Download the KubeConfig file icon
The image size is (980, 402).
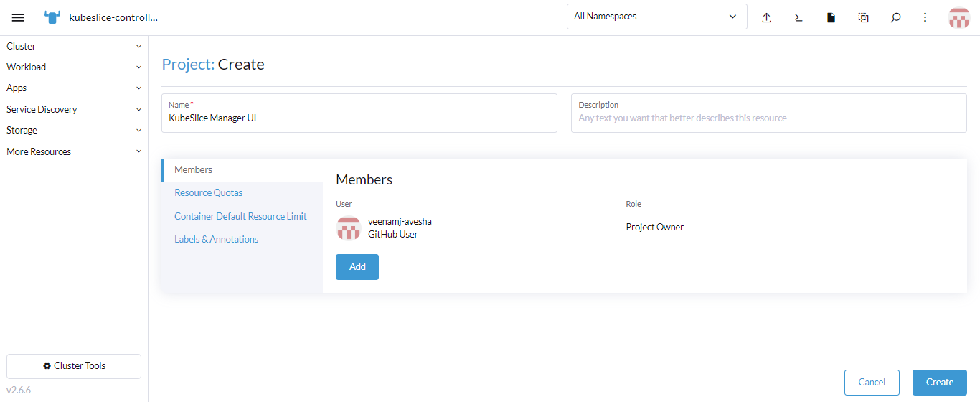click(831, 17)
